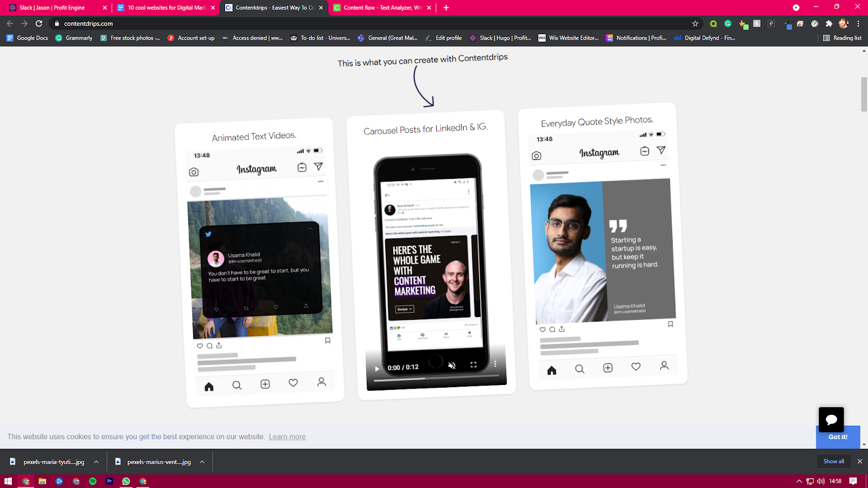Open the Account set-up bookmark
This screenshot has width=868, height=488.
[191, 38]
